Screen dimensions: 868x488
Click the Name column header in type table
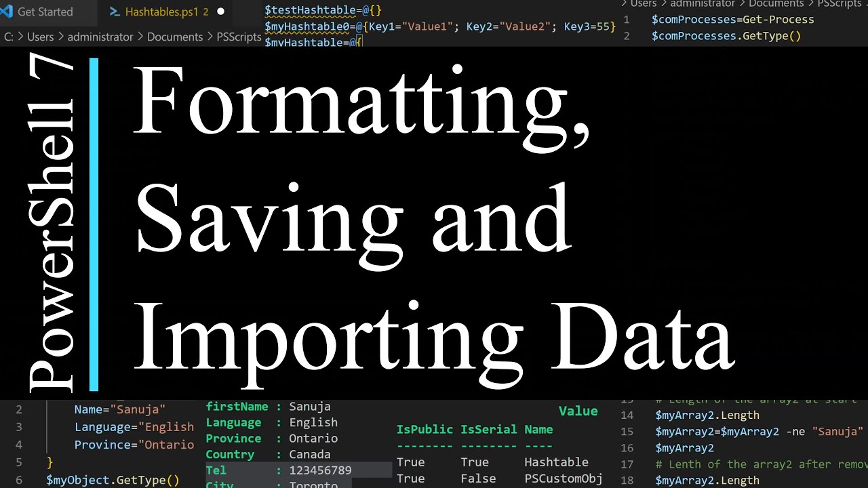pos(538,430)
